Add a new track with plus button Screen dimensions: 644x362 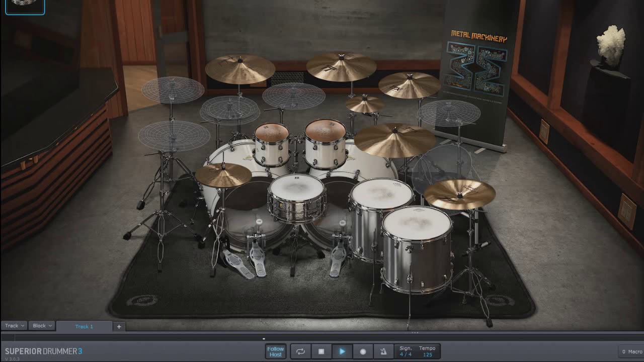(119, 326)
